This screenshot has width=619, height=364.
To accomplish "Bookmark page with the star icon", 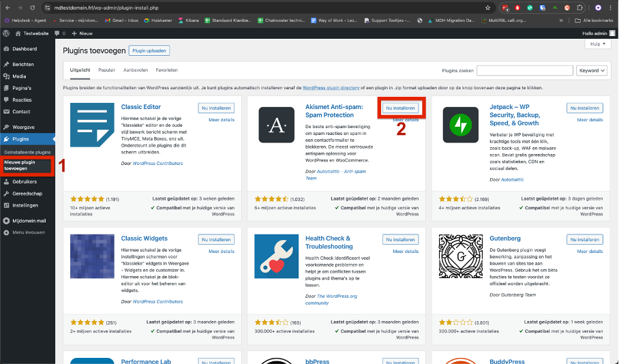I will 487,8.
